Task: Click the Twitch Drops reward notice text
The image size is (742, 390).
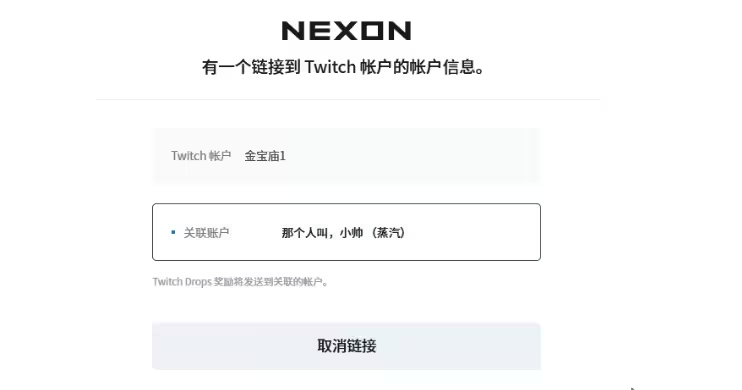Action: point(240,282)
